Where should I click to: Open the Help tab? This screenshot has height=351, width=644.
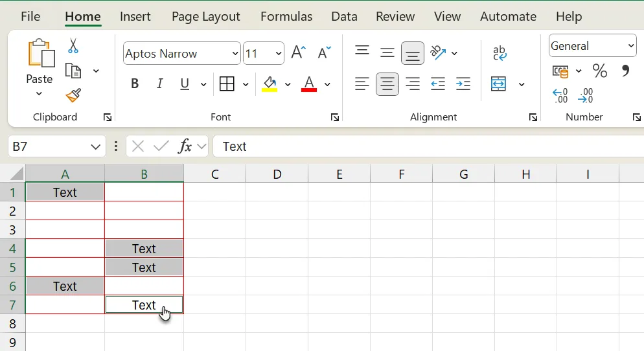click(569, 16)
